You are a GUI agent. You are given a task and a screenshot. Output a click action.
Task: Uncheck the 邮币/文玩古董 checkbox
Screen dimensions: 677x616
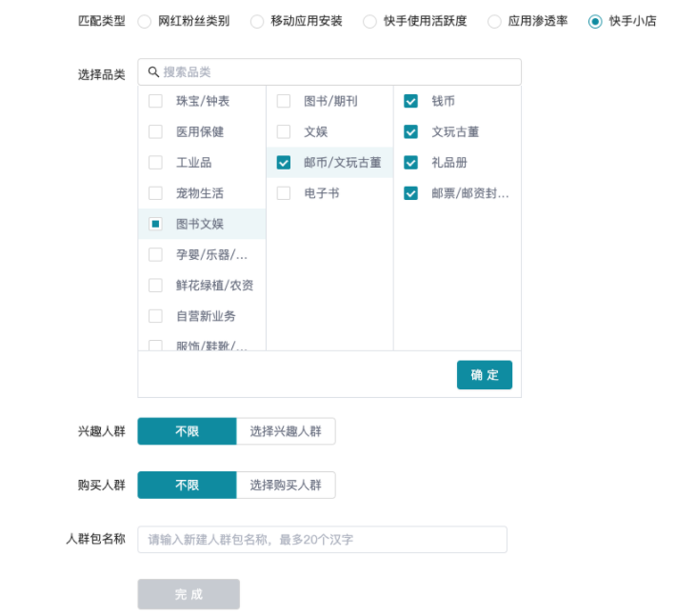[x=283, y=162]
